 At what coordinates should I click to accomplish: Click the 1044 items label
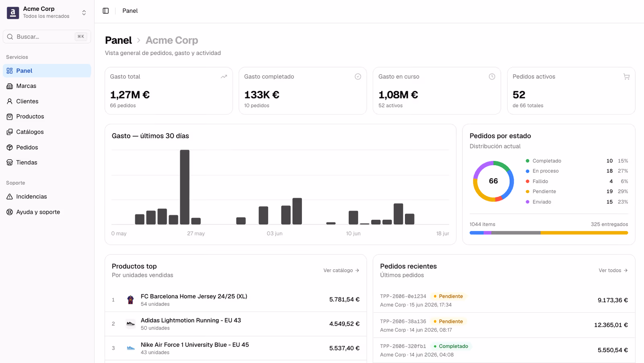[482, 224]
